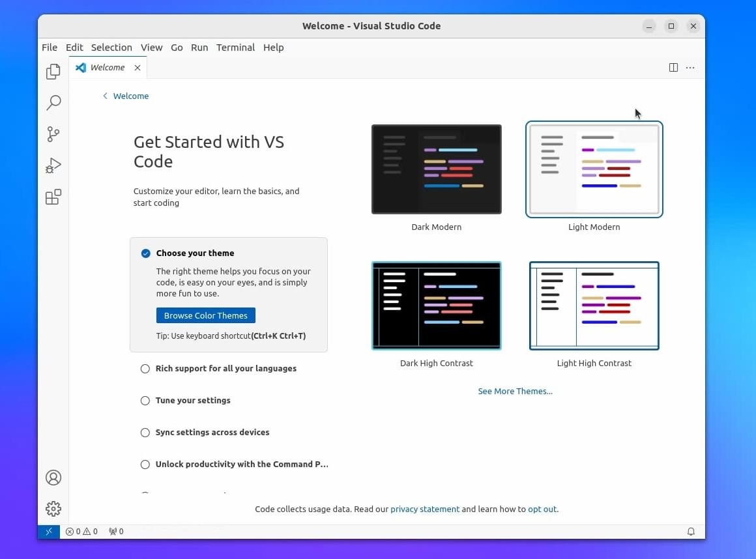This screenshot has height=559, width=756.
Task: Mark Rich support for languages step
Action: (x=145, y=369)
